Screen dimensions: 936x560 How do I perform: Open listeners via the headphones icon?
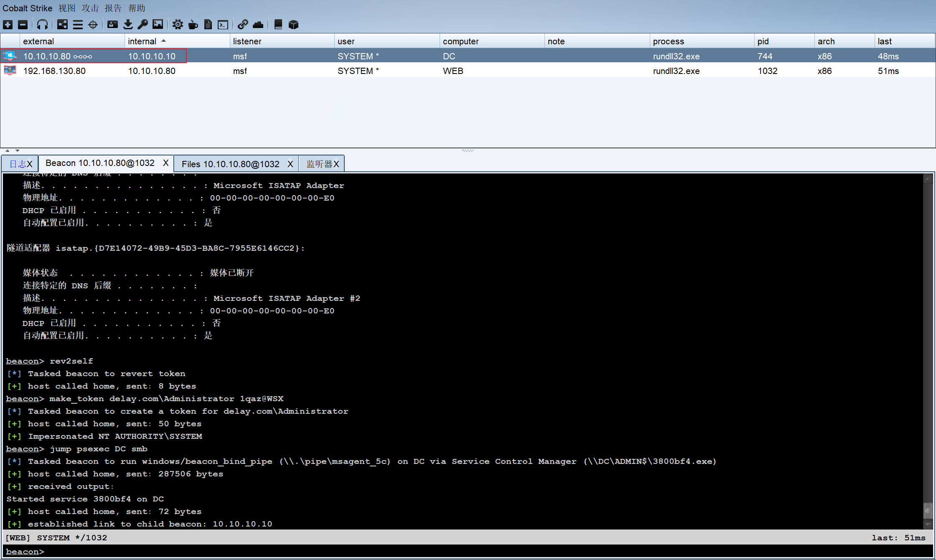click(42, 25)
